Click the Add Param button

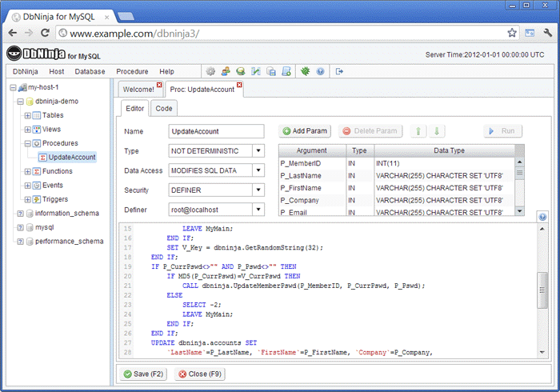click(305, 131)
